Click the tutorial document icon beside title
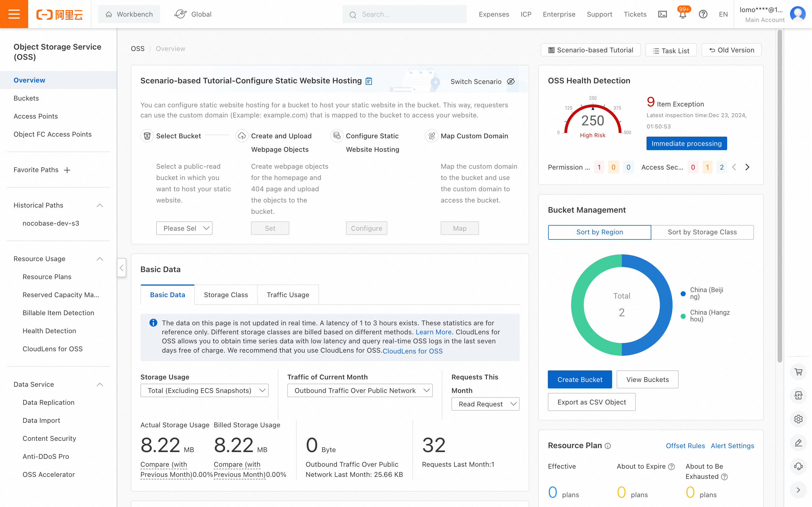Image resolution: width=812 pixels, height=507 pixels. click(x=369, y=81)
